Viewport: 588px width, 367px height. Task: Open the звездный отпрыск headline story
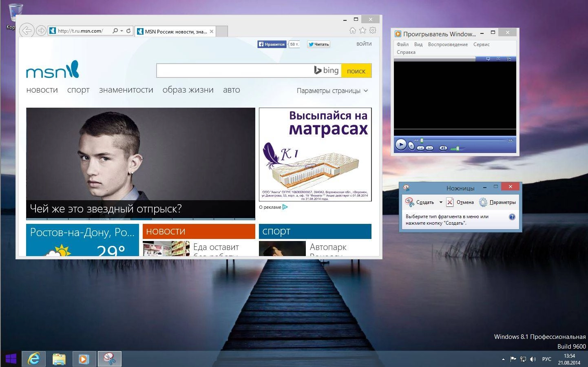[106, 209]
